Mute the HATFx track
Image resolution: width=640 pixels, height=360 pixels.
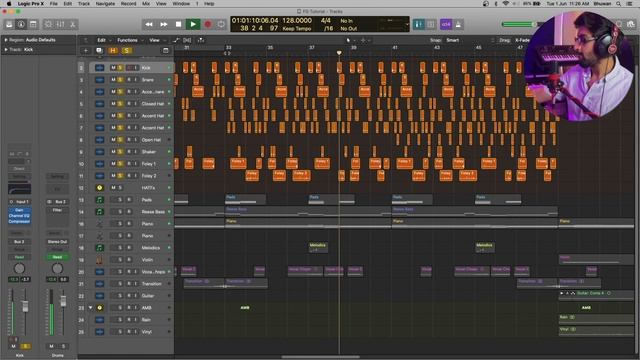click(113, 188)
